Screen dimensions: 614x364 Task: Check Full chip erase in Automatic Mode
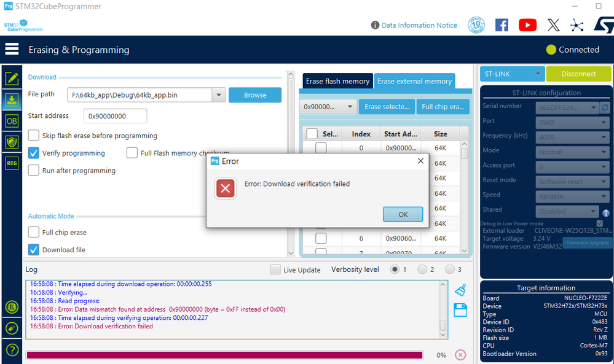(x=34, y=232)
